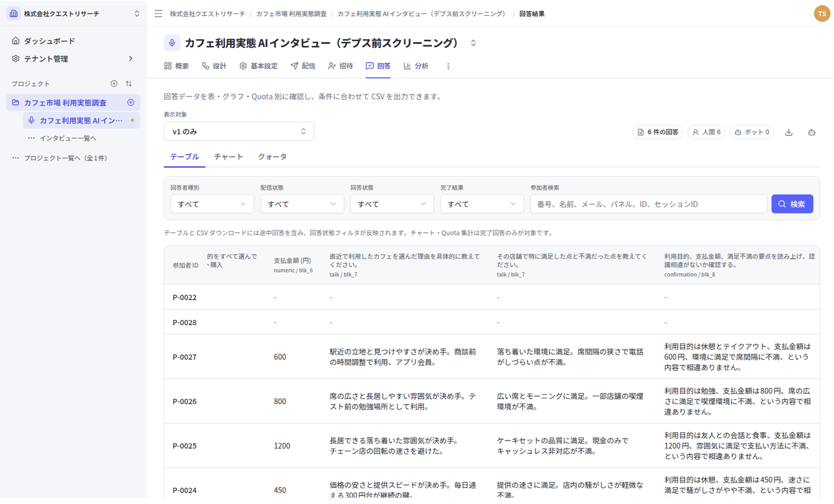Switch to the チャート sub-tab
The image size is (834, 504).
[x=228, y=157]
